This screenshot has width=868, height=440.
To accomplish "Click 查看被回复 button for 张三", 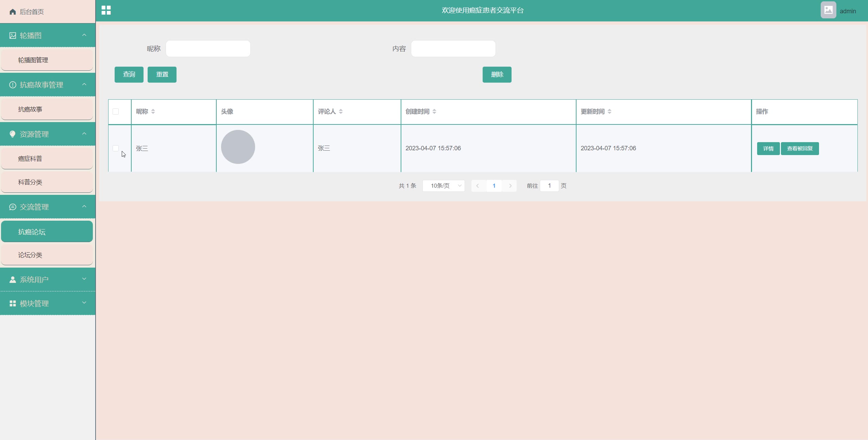I will point(800,149).
